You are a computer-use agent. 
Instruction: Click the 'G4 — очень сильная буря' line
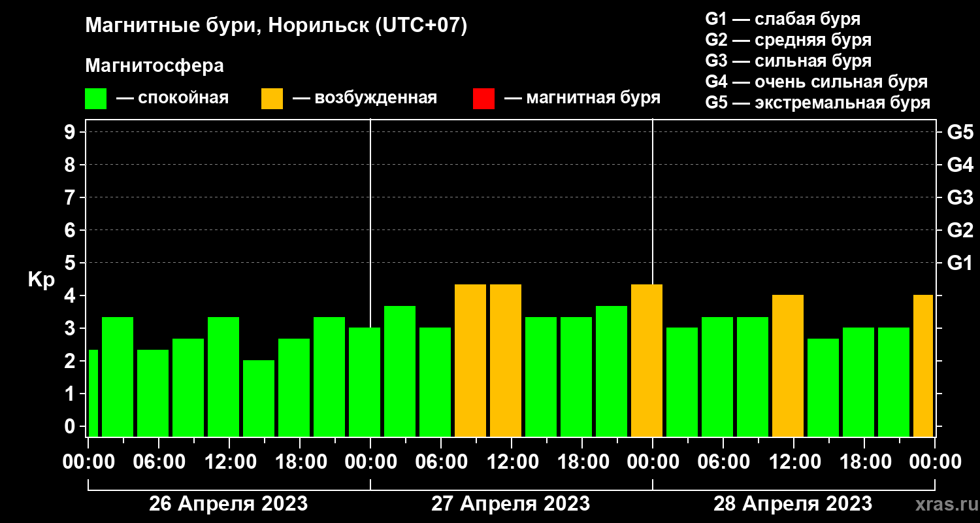[x=817, y=82]
